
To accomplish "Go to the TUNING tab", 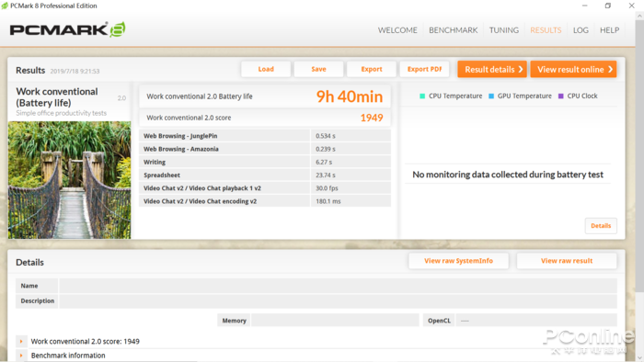I will click(x=503, y=30).
